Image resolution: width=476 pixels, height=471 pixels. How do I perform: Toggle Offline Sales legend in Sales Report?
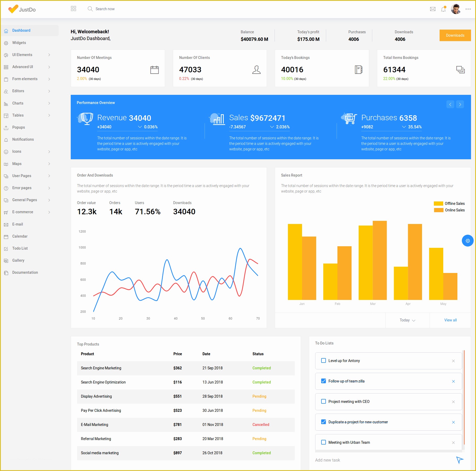pyautogui.click(x=449, y=204)
